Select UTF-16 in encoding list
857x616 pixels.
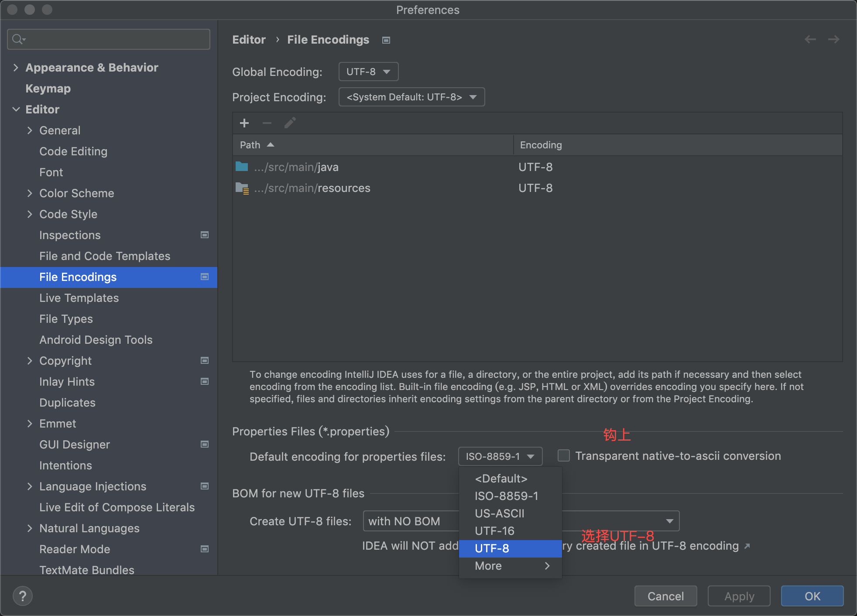pyautogui.click(x=510, y=531)
